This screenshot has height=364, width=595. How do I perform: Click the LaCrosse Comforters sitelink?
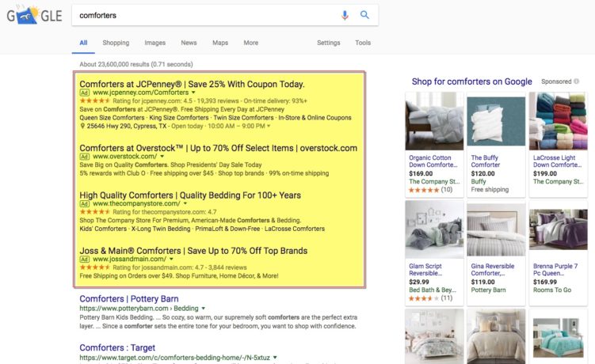point(295,229)
